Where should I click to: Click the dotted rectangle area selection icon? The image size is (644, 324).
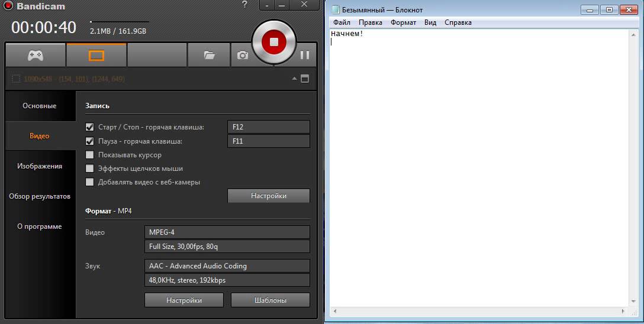pos(15,79)
